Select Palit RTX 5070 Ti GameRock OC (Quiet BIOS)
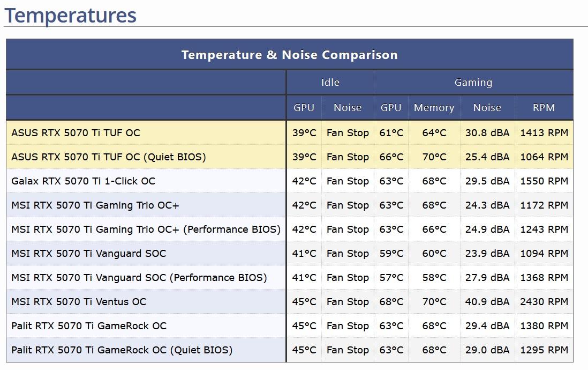The width and height of the screenshot is (588, 370). (x=122, y=350)
